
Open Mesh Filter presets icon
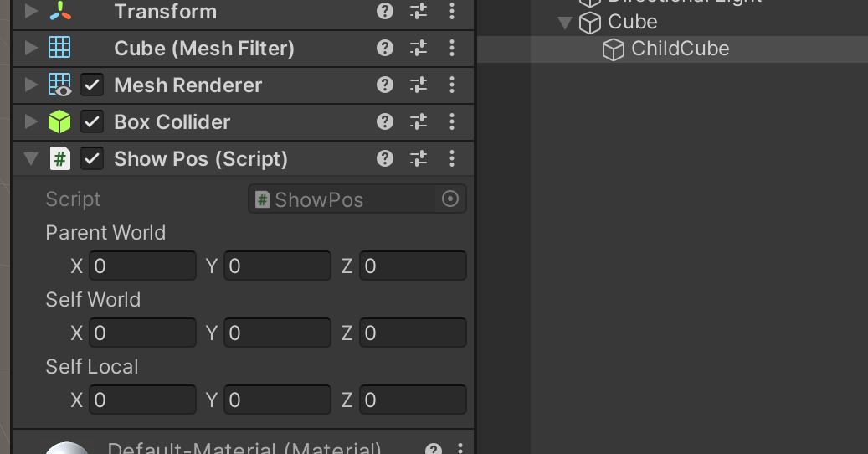[419, 48]
